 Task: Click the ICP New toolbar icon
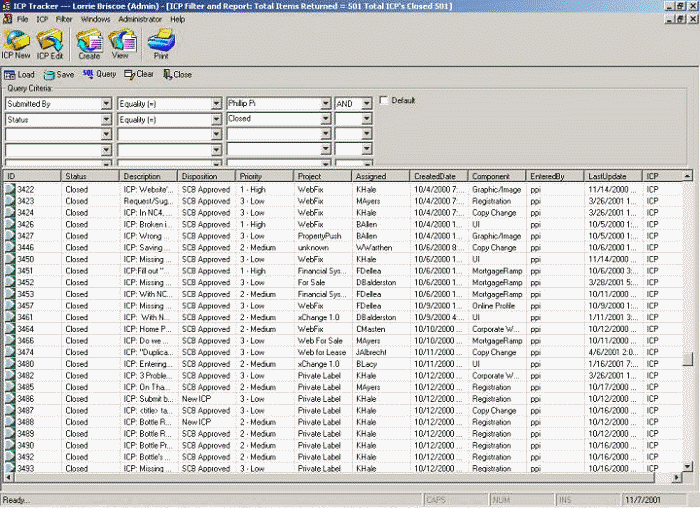tap(16, 43)
